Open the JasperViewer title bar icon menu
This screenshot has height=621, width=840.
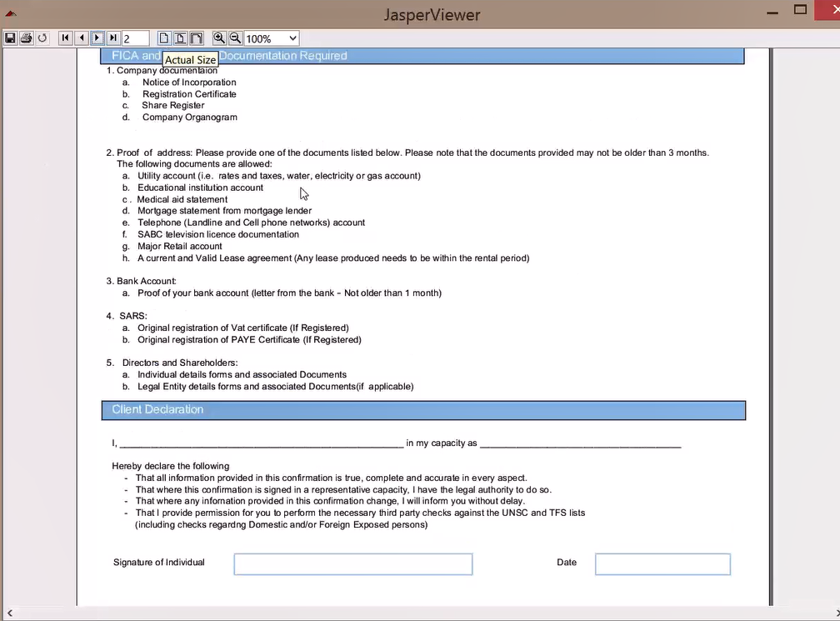coord(11,13)
